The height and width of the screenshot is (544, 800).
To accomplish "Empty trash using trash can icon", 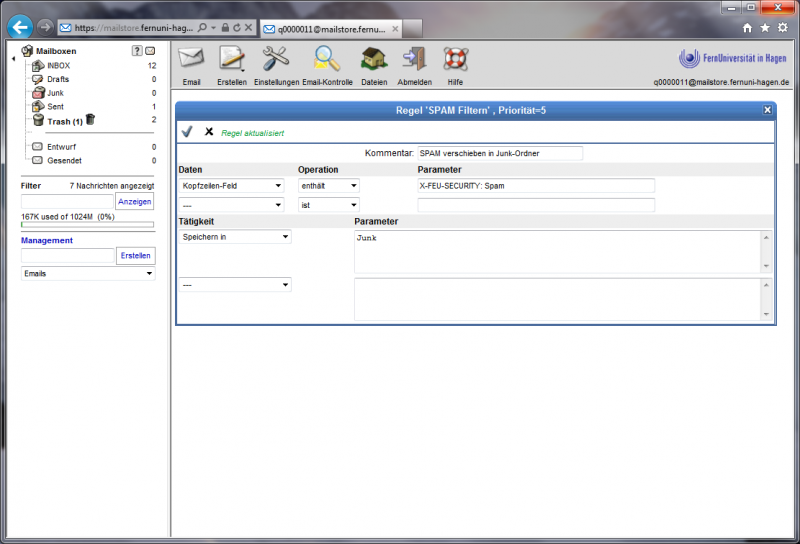I will [x=90, y=120].
